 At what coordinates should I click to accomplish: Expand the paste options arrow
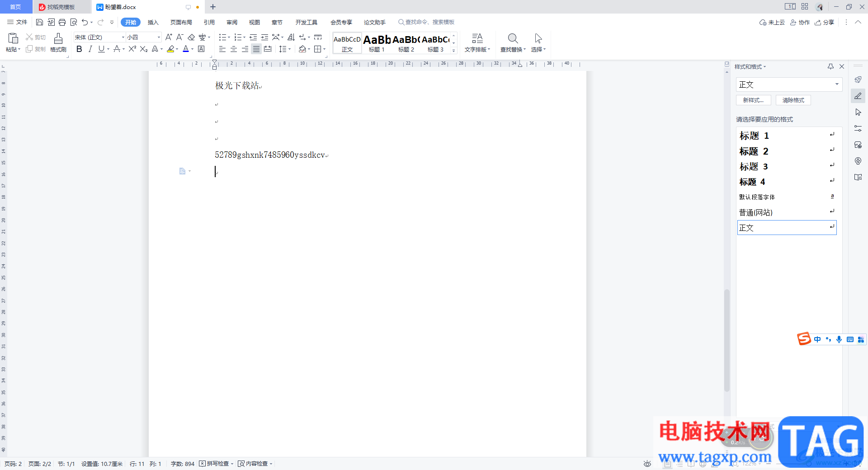point(19,49)
